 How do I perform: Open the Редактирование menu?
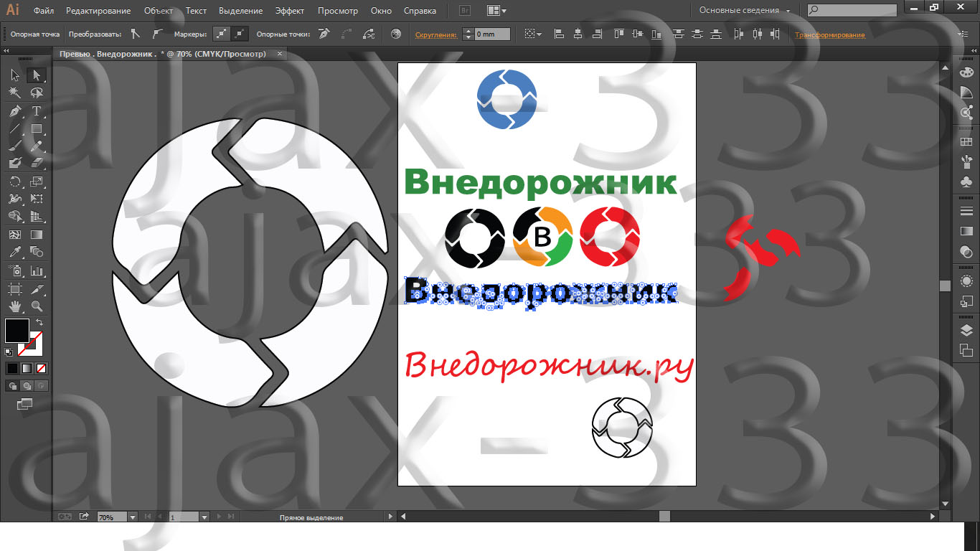[98, 11]
